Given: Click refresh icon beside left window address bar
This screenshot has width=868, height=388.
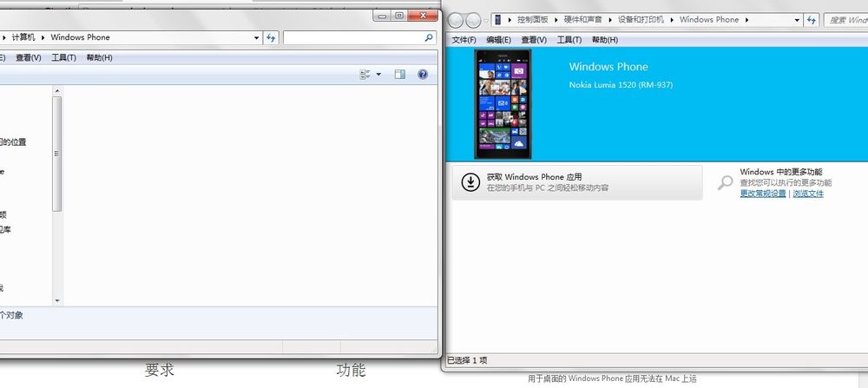Looking at the screenshot, I should click(271, 37).
